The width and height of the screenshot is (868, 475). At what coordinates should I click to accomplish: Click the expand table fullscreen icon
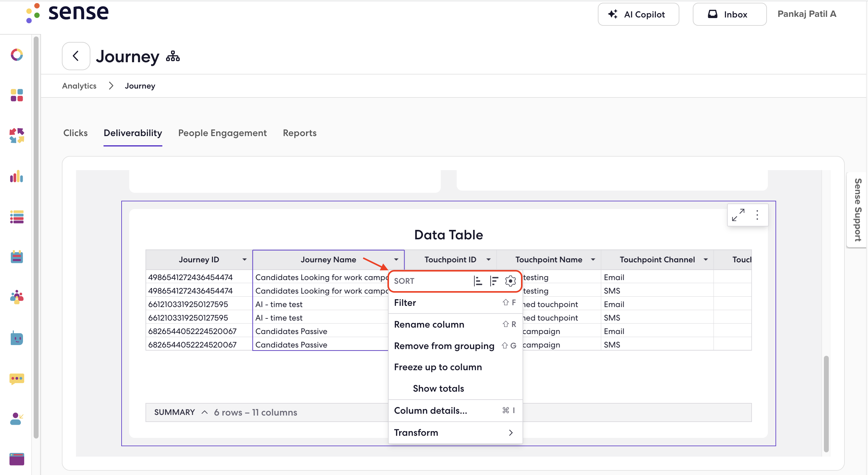pyautogui.click(x=738, y=215)
